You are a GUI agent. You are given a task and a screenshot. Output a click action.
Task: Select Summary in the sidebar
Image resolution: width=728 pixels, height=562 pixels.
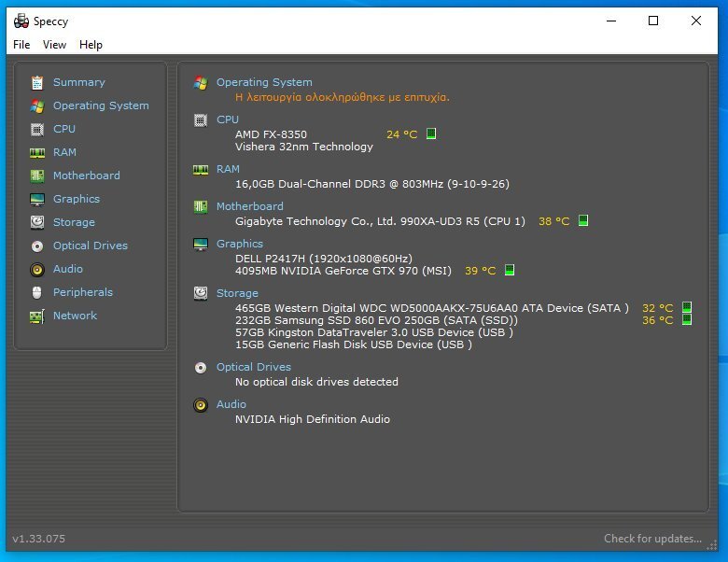[79, 82]
